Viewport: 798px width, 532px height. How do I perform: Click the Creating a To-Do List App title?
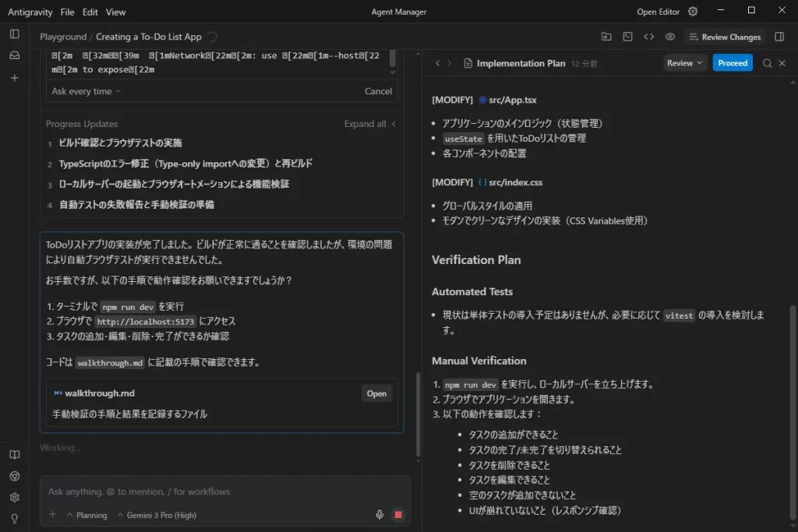coord(149,37)
